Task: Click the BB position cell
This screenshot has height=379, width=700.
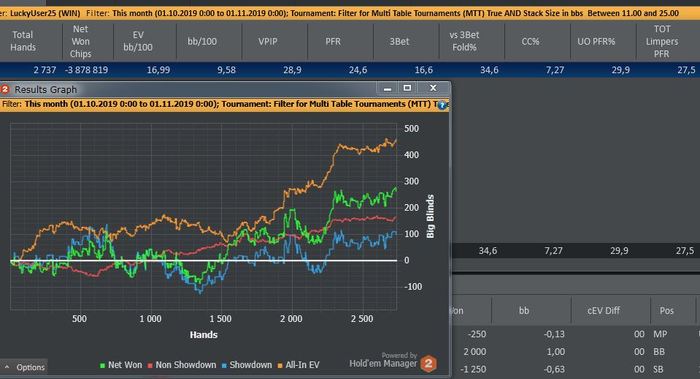Action: click(x=659, y=352)
